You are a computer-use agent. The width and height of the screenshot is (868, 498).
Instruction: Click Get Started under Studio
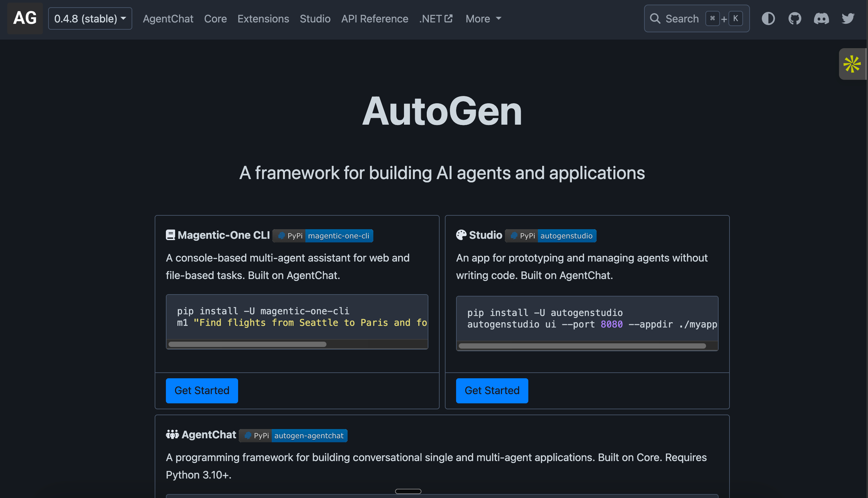point(491,390)
